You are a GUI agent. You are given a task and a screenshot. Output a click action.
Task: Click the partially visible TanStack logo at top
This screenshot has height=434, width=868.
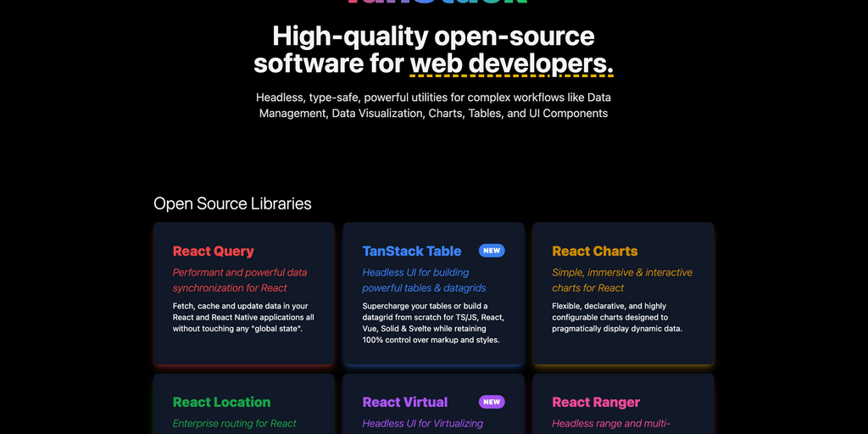click(434, 3)
